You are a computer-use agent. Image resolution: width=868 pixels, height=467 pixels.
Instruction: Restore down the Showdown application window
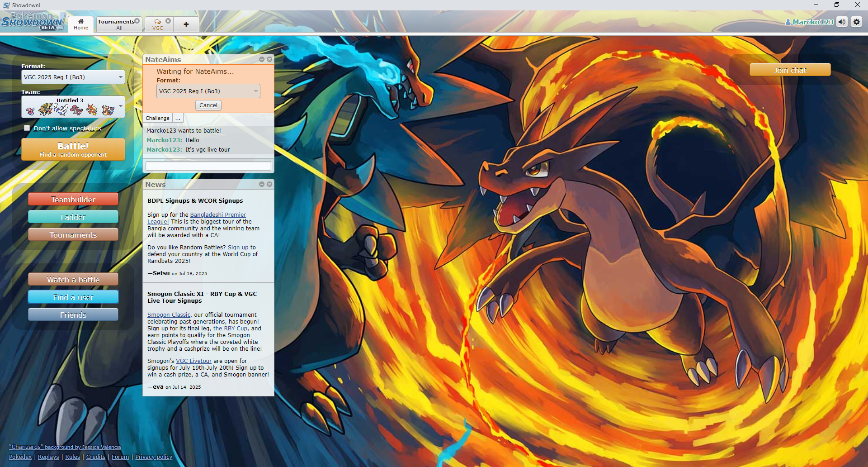(837, 5)
